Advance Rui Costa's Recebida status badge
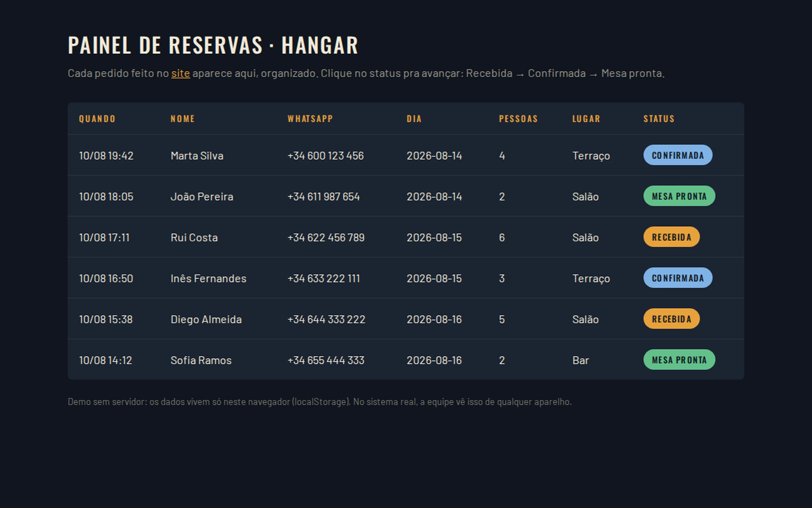 coord(671,237)
